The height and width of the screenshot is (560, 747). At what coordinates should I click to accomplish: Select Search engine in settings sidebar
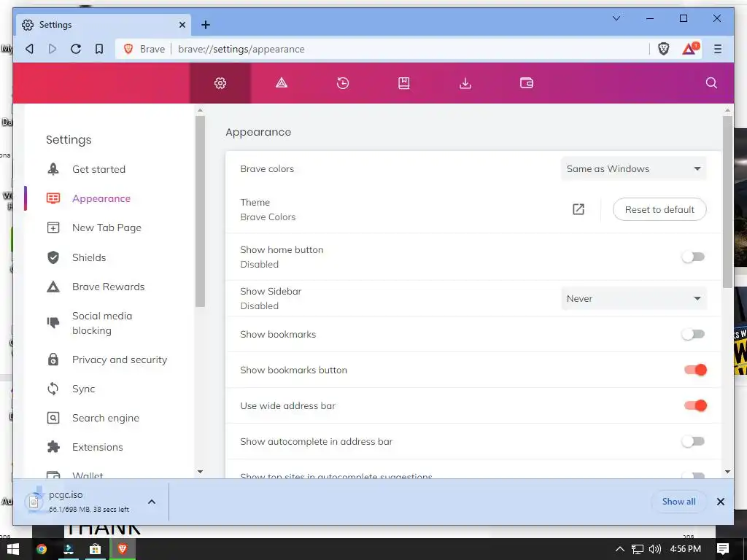(x=105, y=418)
